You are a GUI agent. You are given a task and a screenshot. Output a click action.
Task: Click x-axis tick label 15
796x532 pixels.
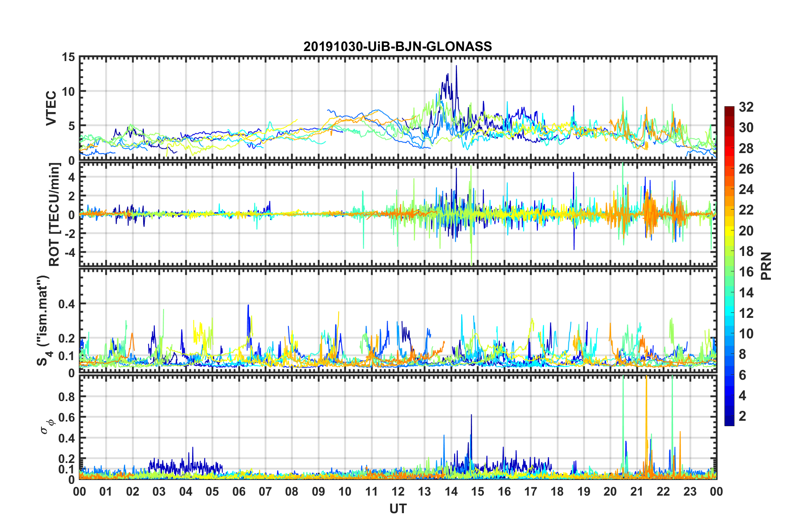[x=478, y=492]
